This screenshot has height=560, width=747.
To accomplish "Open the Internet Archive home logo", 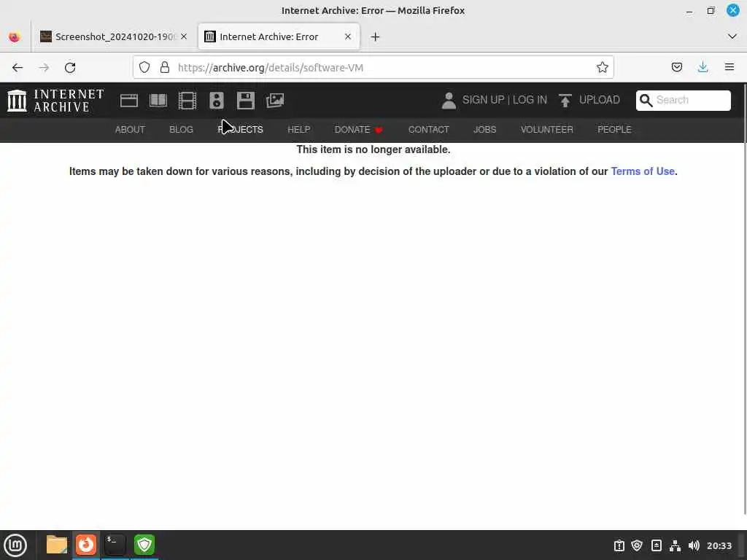I will [x=55, y=101].
